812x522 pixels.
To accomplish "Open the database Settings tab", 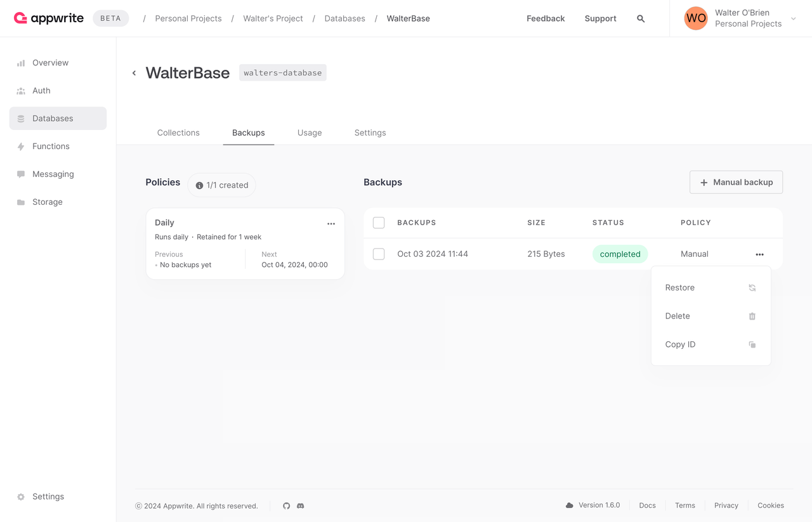I will click(x=370, y=133).
